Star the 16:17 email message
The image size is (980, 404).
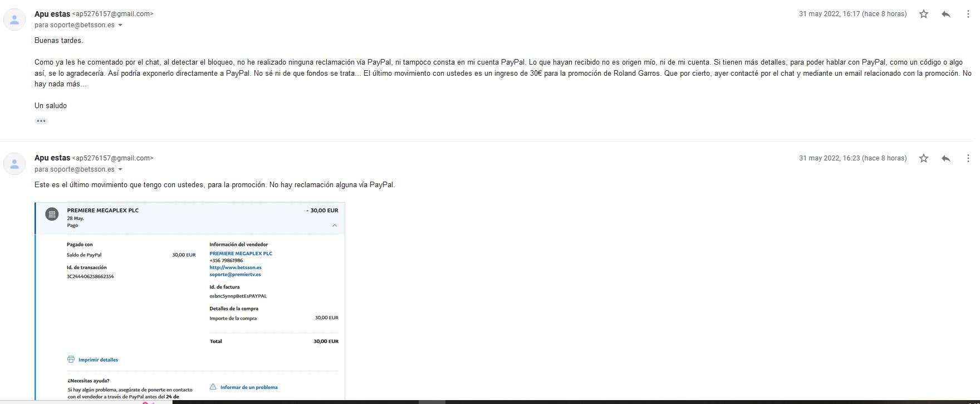click(x=924, y=14)
